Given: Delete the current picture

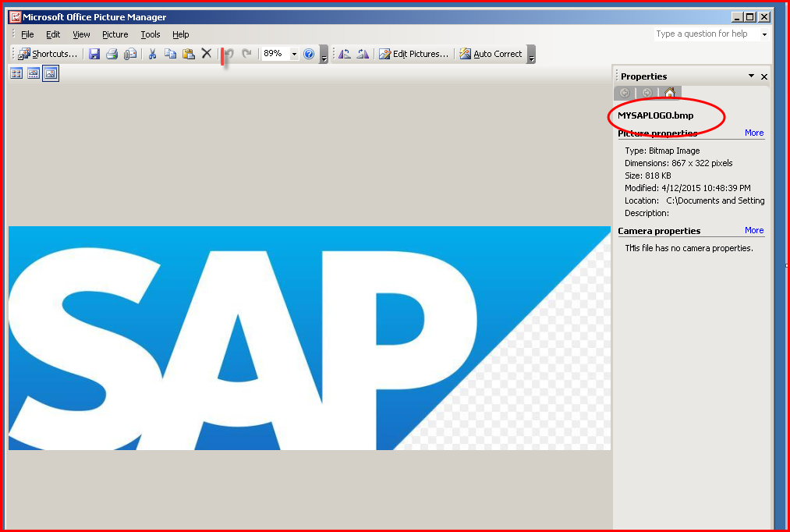Looking at the screenshot, I should [x=207, y=53].
